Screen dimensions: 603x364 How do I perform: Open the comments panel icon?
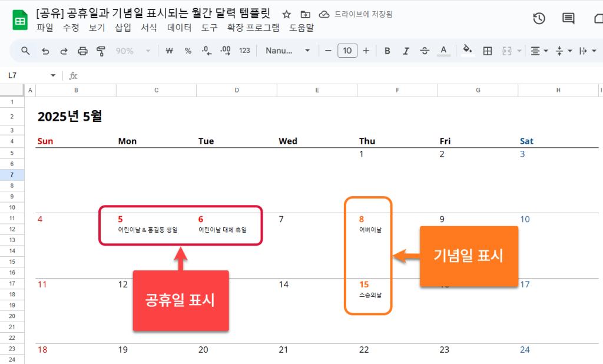pos(568,19)
